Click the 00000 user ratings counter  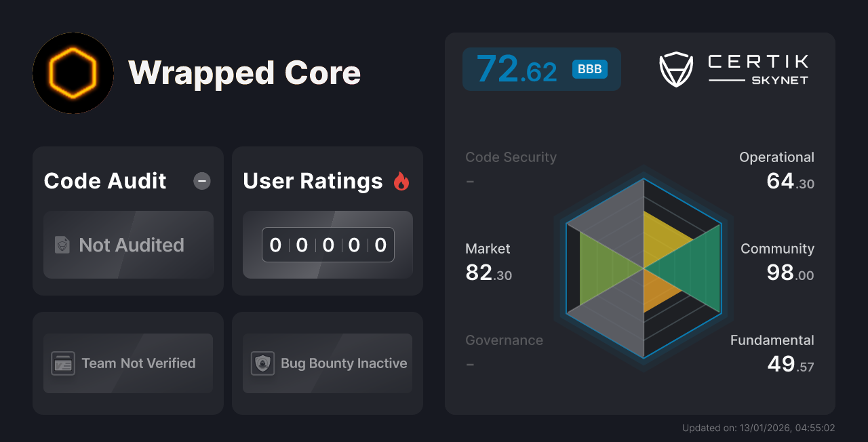click(328, 245)
